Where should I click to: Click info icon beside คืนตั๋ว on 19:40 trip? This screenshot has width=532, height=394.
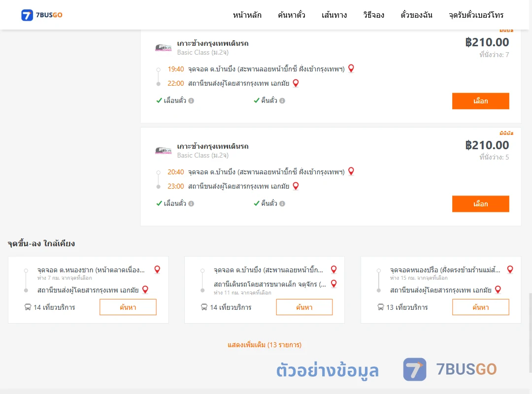pos(282,101)
